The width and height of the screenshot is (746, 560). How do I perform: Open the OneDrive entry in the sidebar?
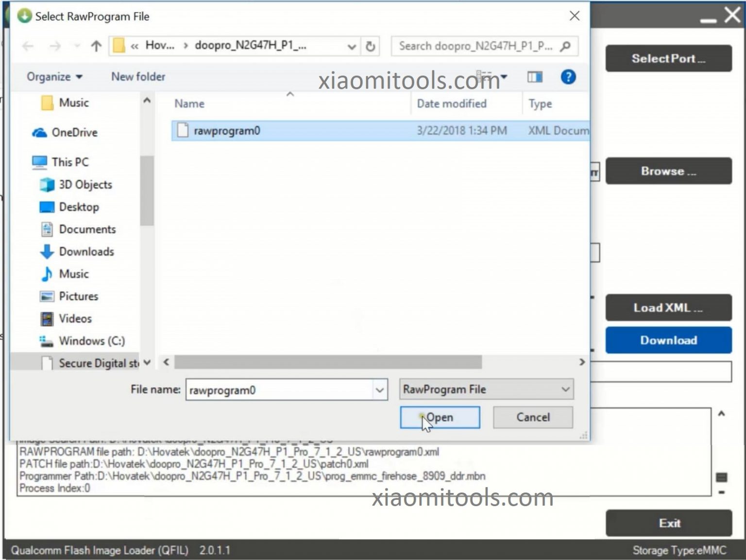click(x=71, y=132)
